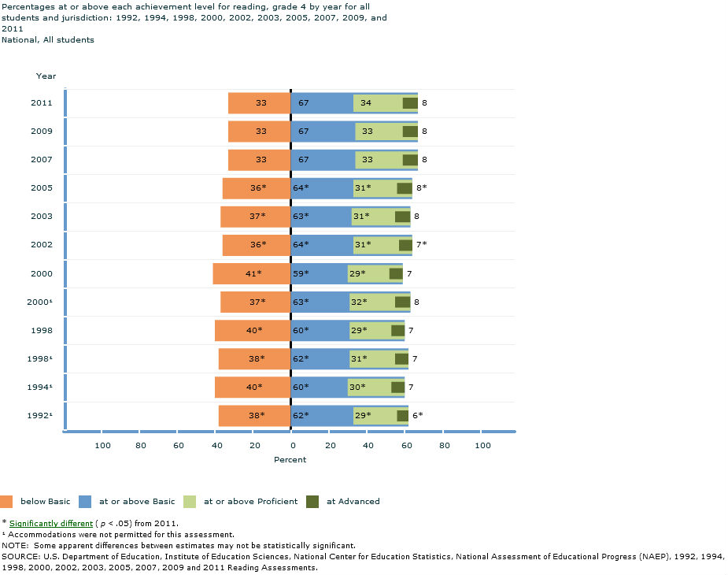The width and height of the screenshot is (728, 575).
Task: Click the orange 'below Basic' legend swatch
Action: click(7, 501)
